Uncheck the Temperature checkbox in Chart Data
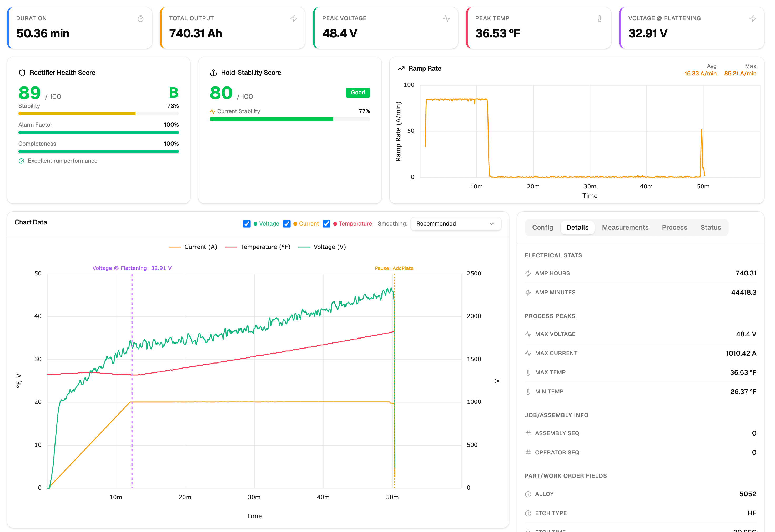This screenshot has height=532, width=775. click(327, 224)
